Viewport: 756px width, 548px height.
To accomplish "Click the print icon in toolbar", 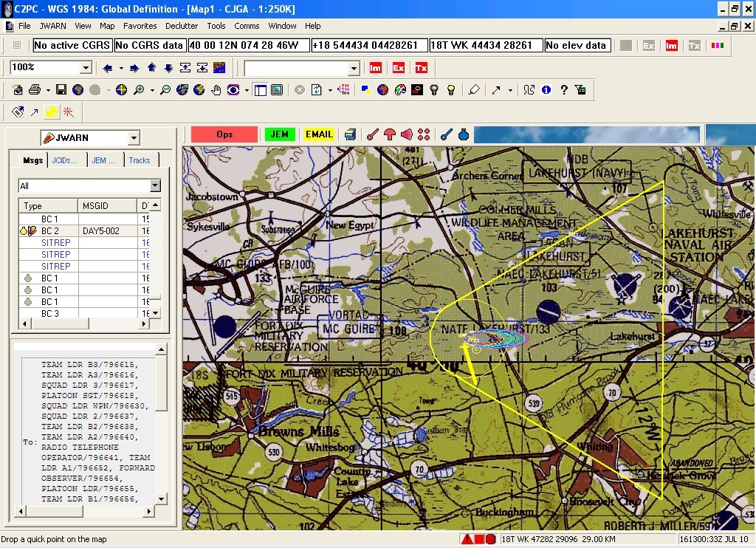I will pyautogui.click(x=35, y=89).
